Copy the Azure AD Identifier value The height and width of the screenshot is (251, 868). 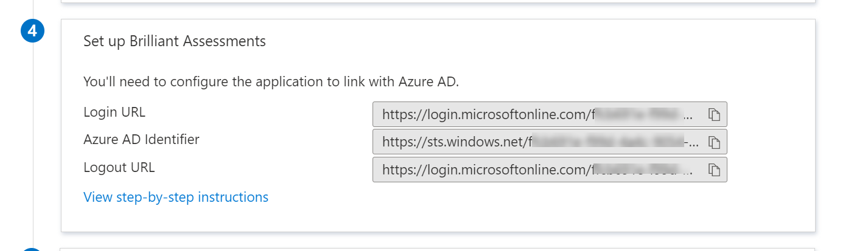[x=714, y=142]
